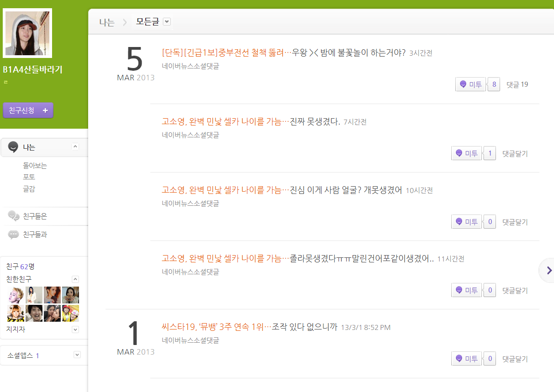Collapse the 나는 sidebar section
554x392 pixels.
[x=75, y=146]
